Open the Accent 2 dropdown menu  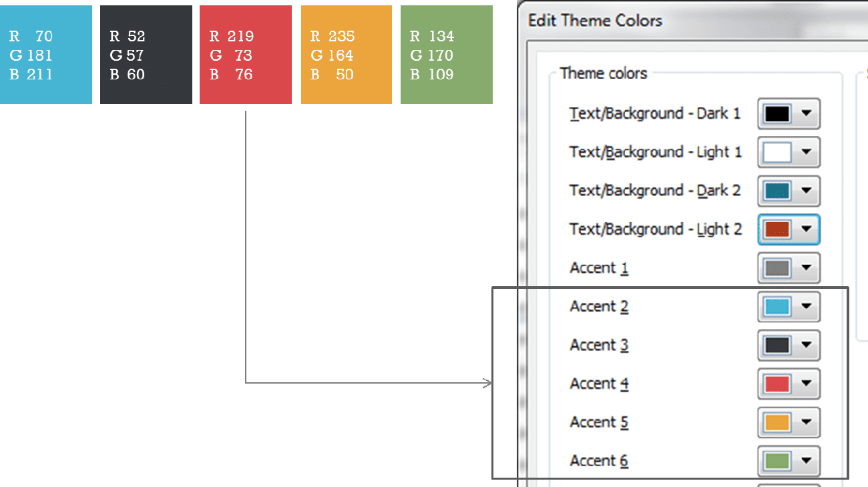point(805,307)
